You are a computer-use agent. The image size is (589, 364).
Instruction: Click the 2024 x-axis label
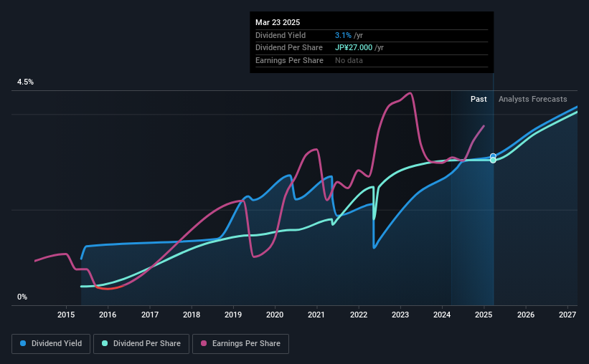(x=442, y=315)
